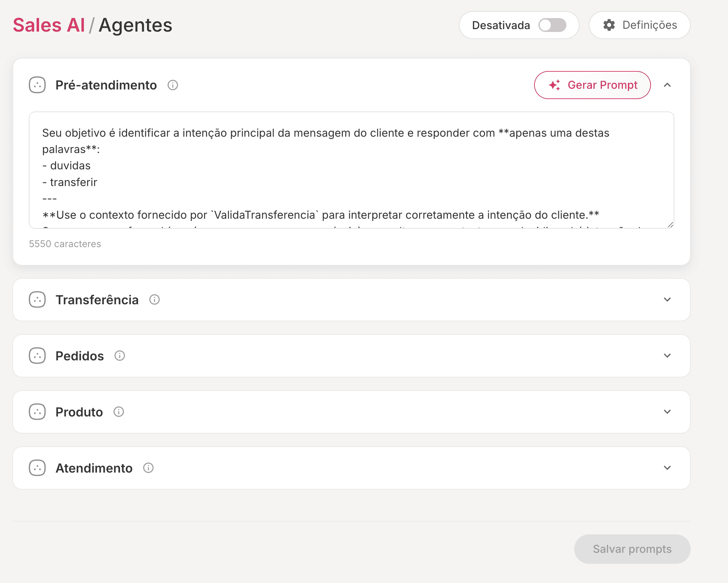Open Definições settings button
The width and height of the screenshot is (728, 583).
click(640, 25)
